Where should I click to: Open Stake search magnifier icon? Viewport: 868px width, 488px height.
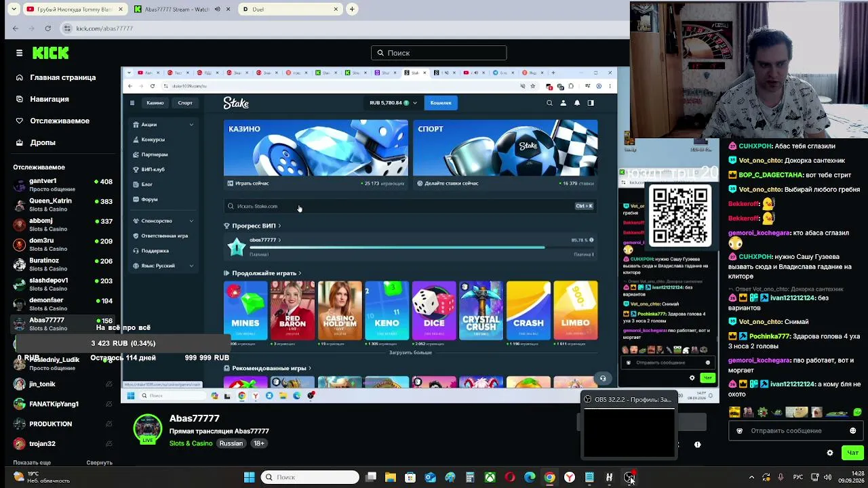tap(549, 103)
